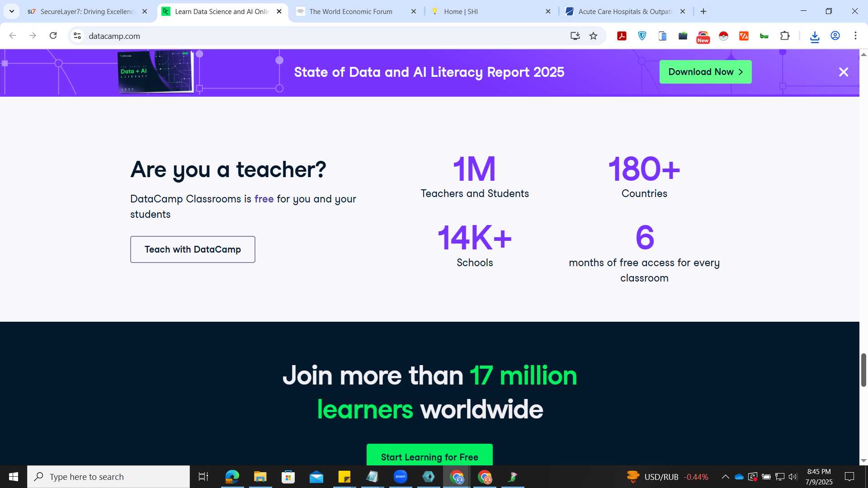This screenshot has width=868, height=488.
Task: Click scrollbar down arrow
Action: [863, 460]
